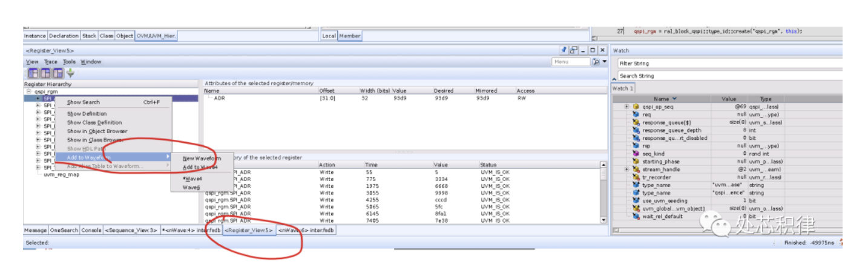Expand stream_handle in Watch list
The width and height of the screenshot is (868, 270).
coord(626,169)
